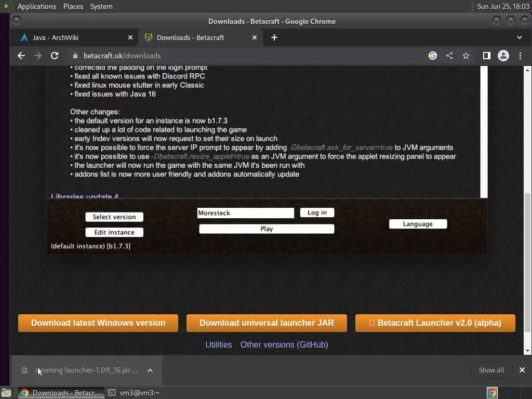Toggle the Chrome side panel
This screenshot has width=532, height=399.
tap(486, 56)
